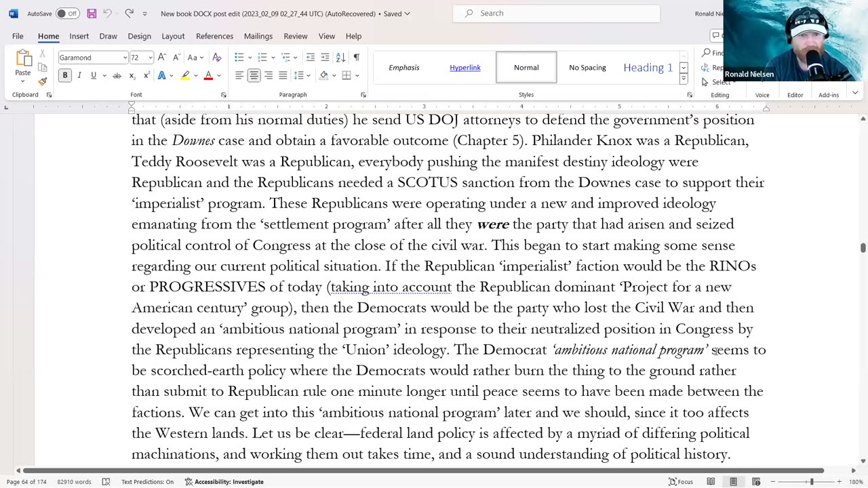Click the spelling proofing status icon
This screenshot has height=488, width=868.
(106, 482)
